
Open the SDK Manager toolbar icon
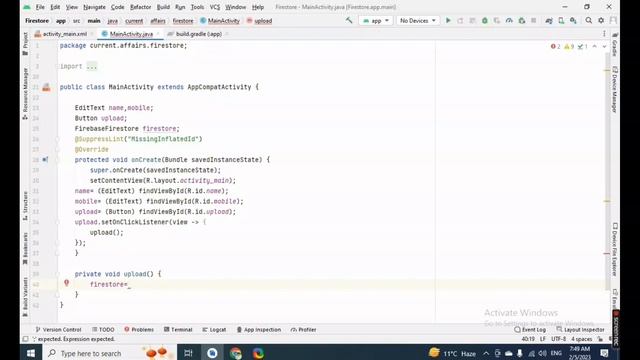click(573, 20)
